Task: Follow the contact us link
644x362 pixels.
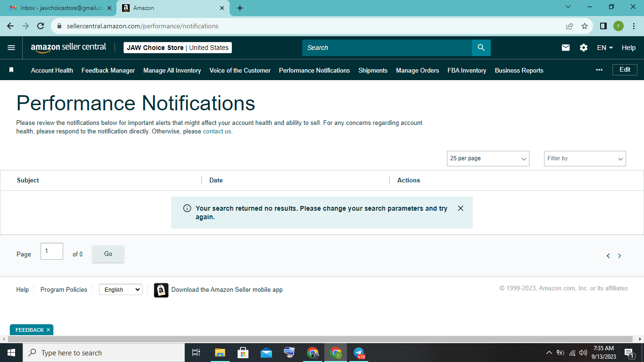Action: [217, 132]
